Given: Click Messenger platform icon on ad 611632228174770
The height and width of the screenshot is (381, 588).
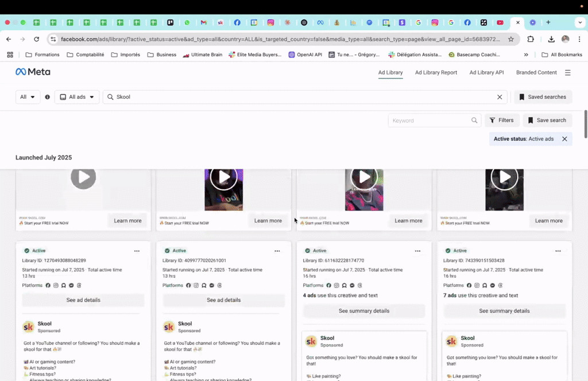Looking at the screenshot, I should [352, 286].
